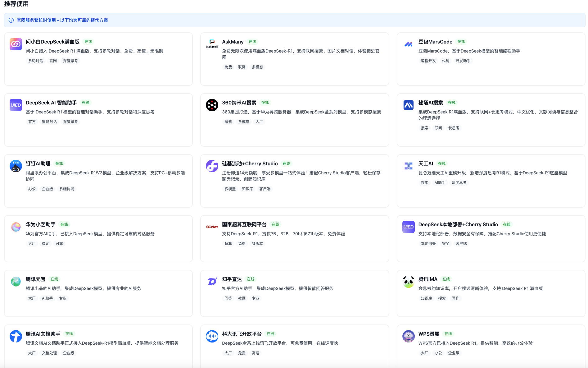Open the 腾讯元宝 logo icon
Image resolution: width=588 pixels, height=368 pixels.
[16, 282]
